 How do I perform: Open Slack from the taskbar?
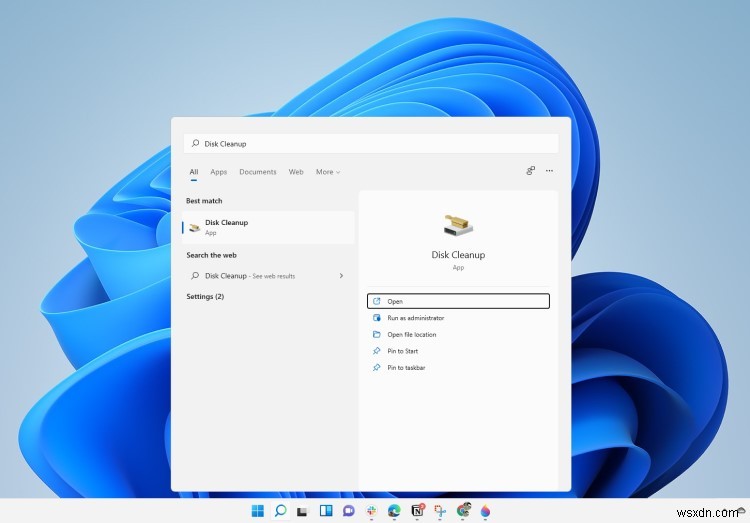click(x=372, y=511)
